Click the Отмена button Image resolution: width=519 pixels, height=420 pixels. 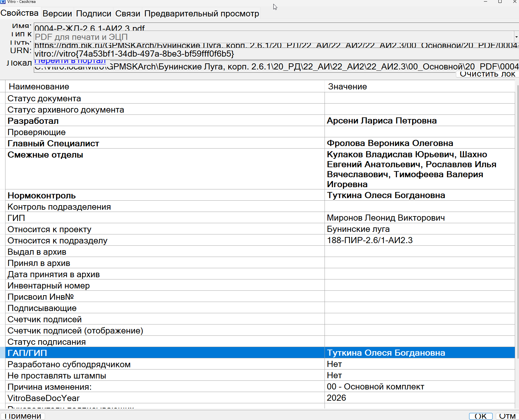pos(507,416)
